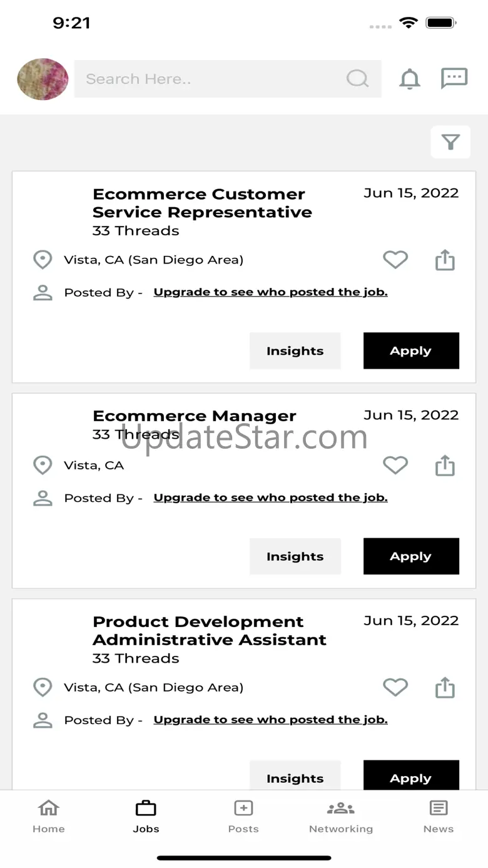Share the Ecommerce Manager job
This screenshot has height=868, width=488.
[445, 466]
